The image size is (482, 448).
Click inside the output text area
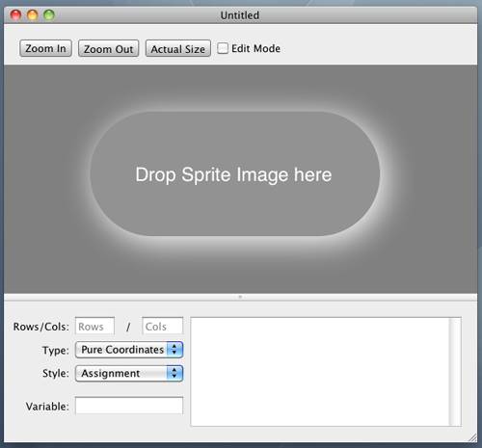pyautogui.click(x=320, y=372)
